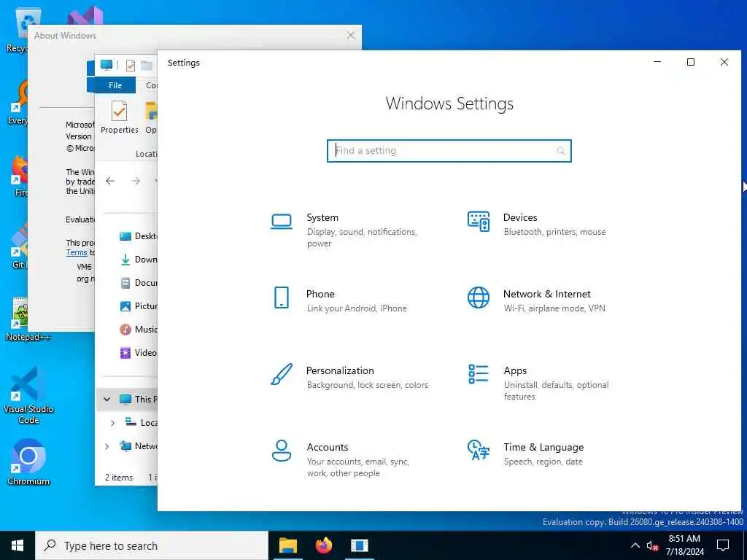This screenshot has width=747, height=560.
Task: Open Time & Language icon
Action: tap(479, 451)
